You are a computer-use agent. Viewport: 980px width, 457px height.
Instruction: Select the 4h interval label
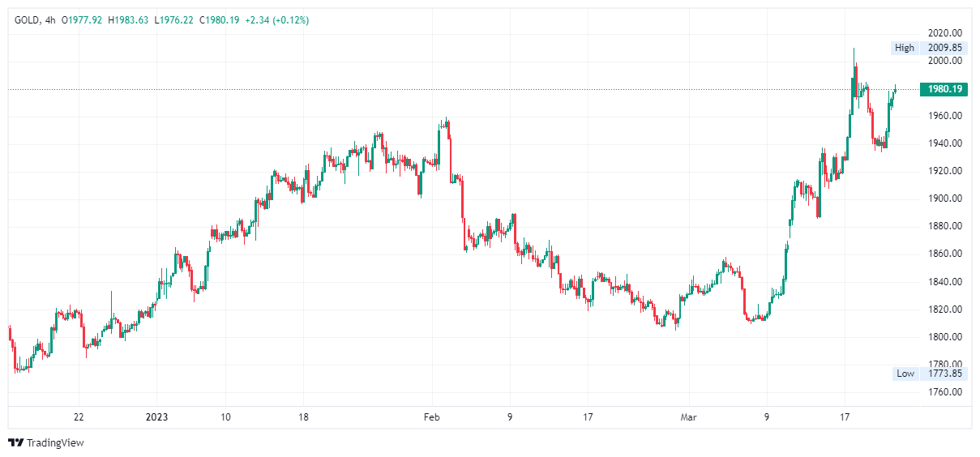click(x=49, y=19)
